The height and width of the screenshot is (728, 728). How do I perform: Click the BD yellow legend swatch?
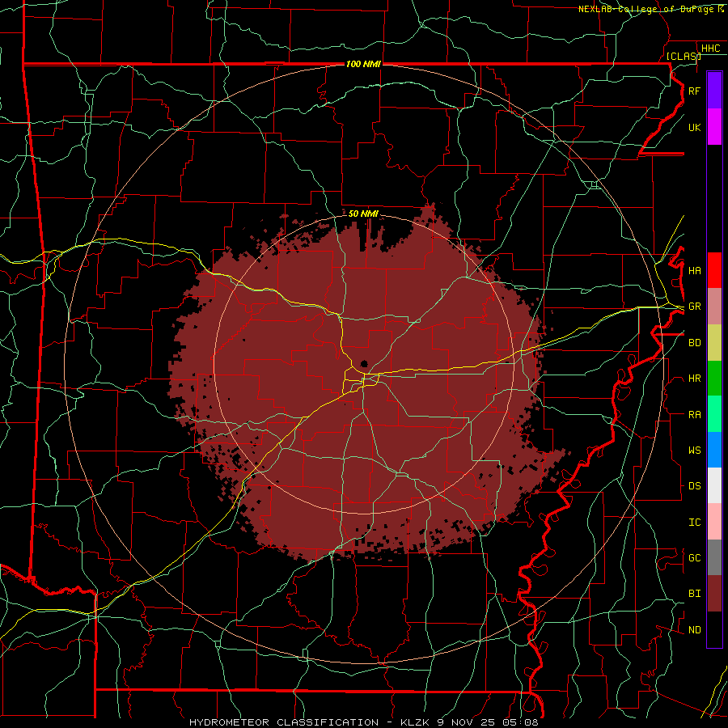(x=714, y=342)
